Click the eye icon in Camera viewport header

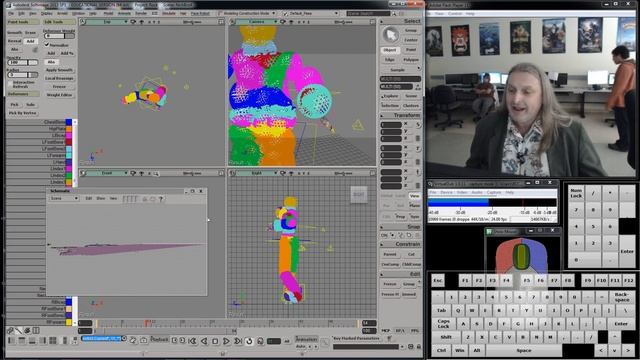[291, 22]
